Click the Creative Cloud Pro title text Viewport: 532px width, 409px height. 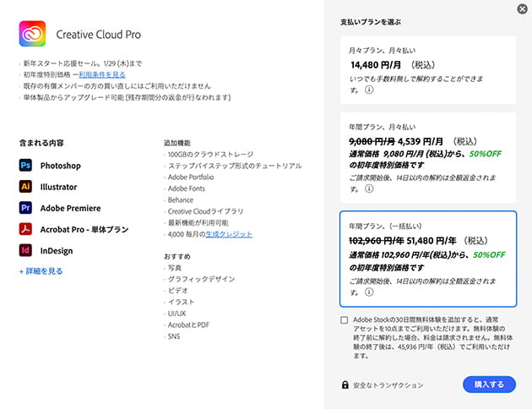(x=99, y=35)
